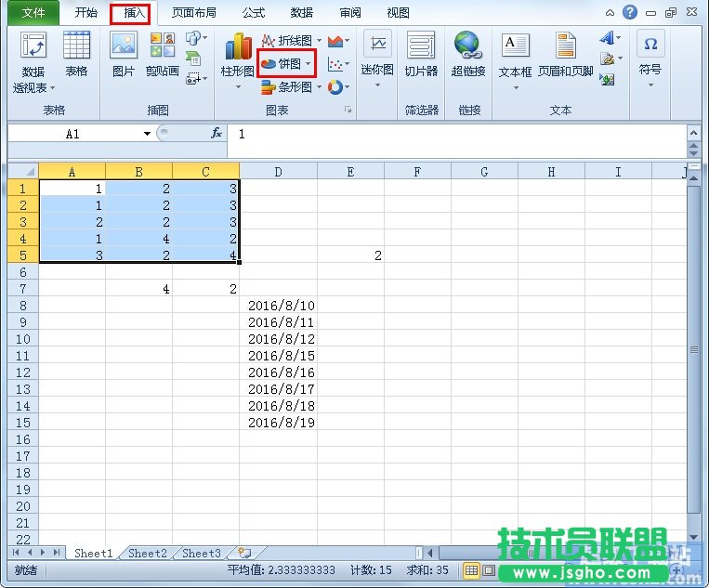The height and width of the screenshot is (588, 709).
Task: Select row 10 header
Action: (23, 339)
